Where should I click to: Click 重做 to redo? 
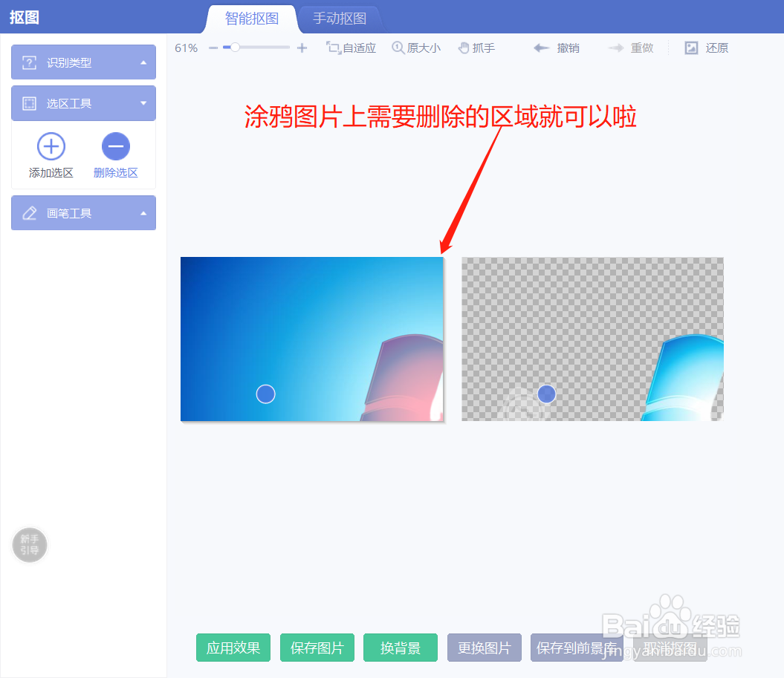[631, 48]
